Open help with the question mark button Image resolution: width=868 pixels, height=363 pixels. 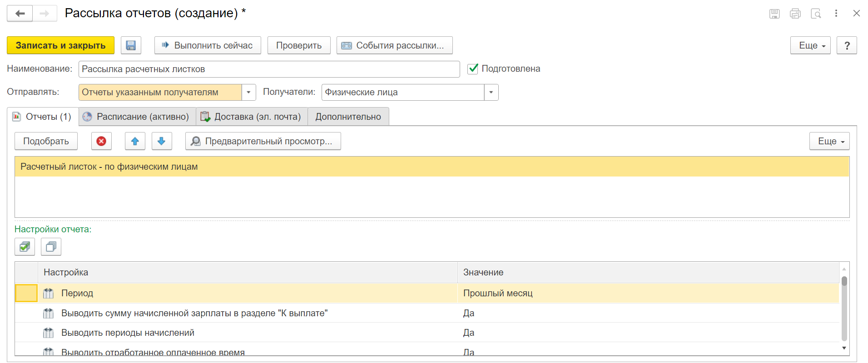pos(847,45)
